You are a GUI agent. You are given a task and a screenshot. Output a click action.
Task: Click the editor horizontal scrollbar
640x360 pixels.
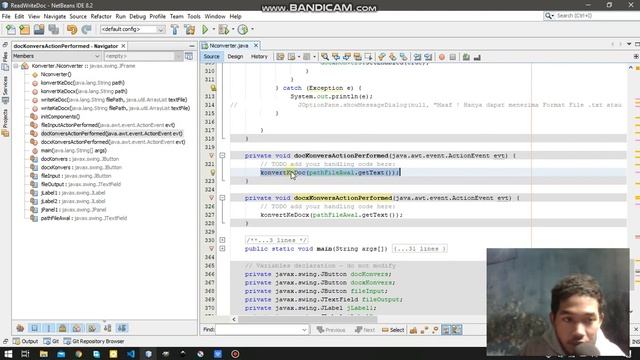[x=308, y=319]
